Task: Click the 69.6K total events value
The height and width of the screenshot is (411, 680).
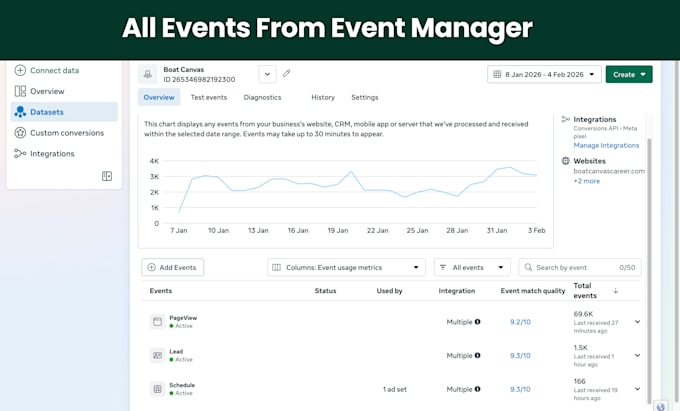Action: [583, 314]
